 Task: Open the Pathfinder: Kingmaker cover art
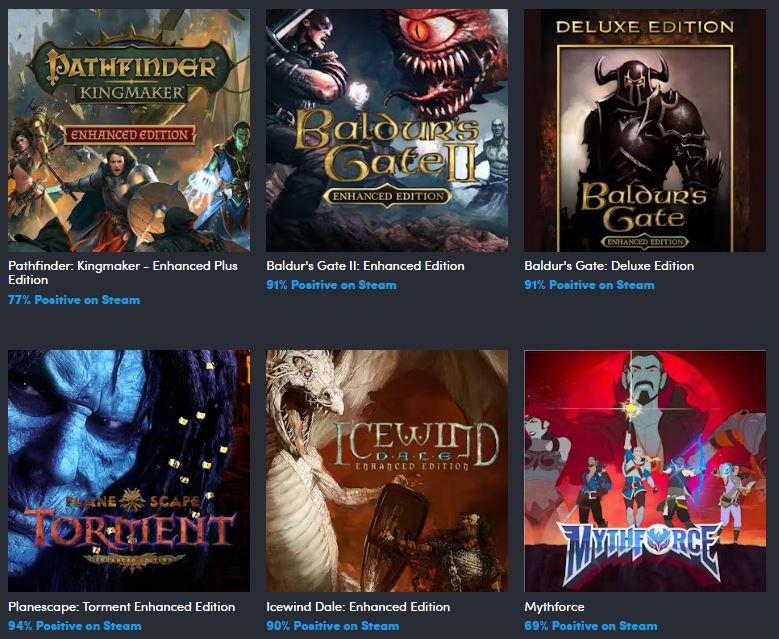[x=129, y=130]
